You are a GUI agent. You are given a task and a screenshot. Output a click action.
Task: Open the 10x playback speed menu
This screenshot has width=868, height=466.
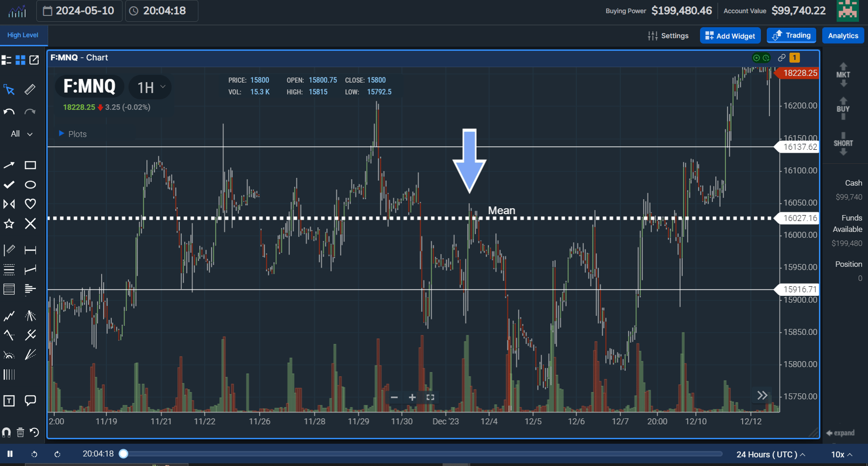click(841, 454)
